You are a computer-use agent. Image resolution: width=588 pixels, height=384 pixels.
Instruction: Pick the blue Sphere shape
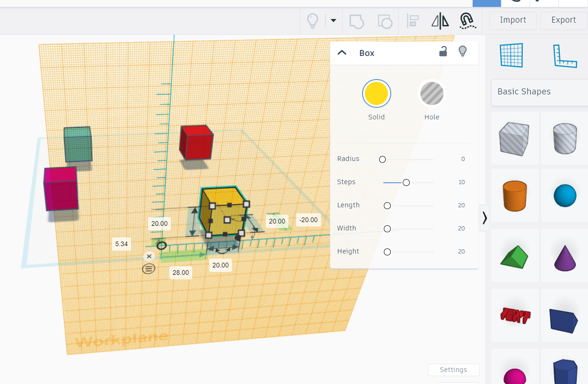click(565, 196)
